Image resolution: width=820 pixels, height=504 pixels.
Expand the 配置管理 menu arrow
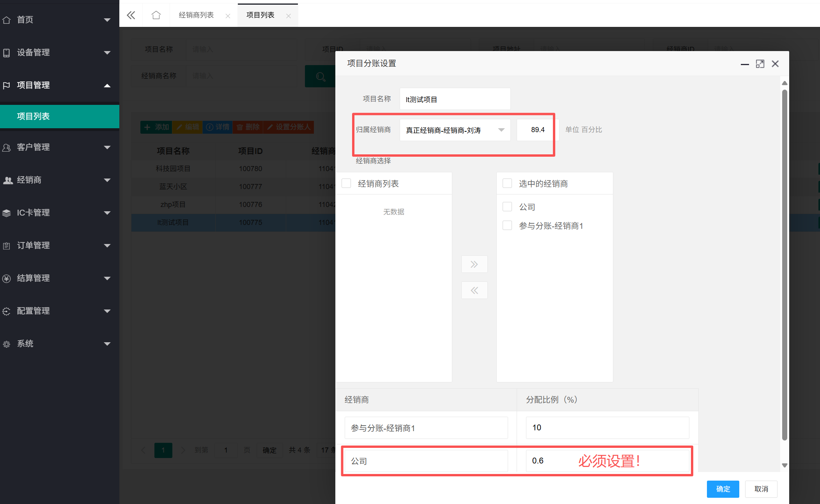point(107,311)
